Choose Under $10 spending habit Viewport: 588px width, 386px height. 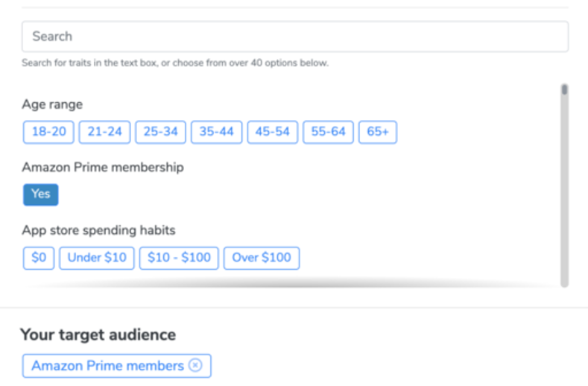point(97,258)
